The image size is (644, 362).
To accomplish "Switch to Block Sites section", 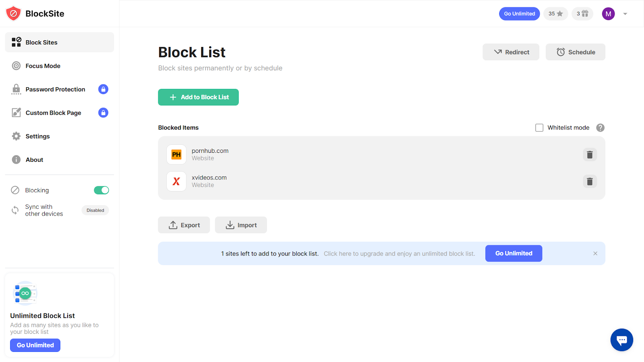I will pos(41,42).
